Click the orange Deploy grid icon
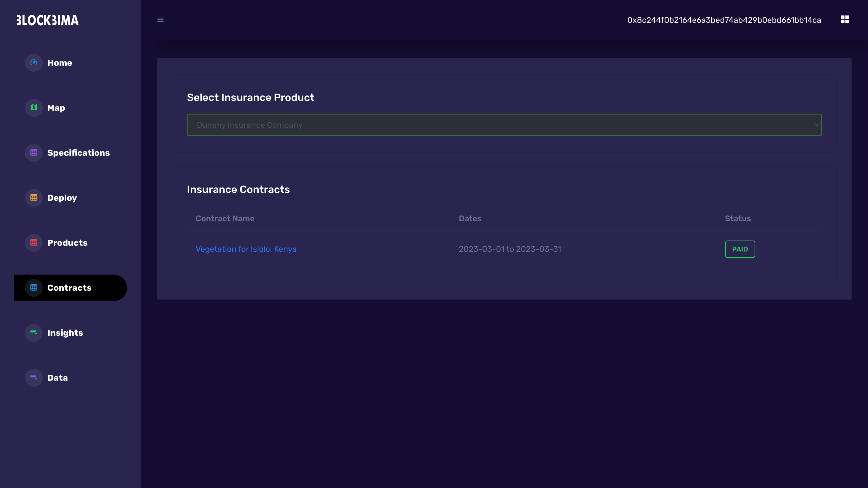868x488 pixels. tap(34, 198)
